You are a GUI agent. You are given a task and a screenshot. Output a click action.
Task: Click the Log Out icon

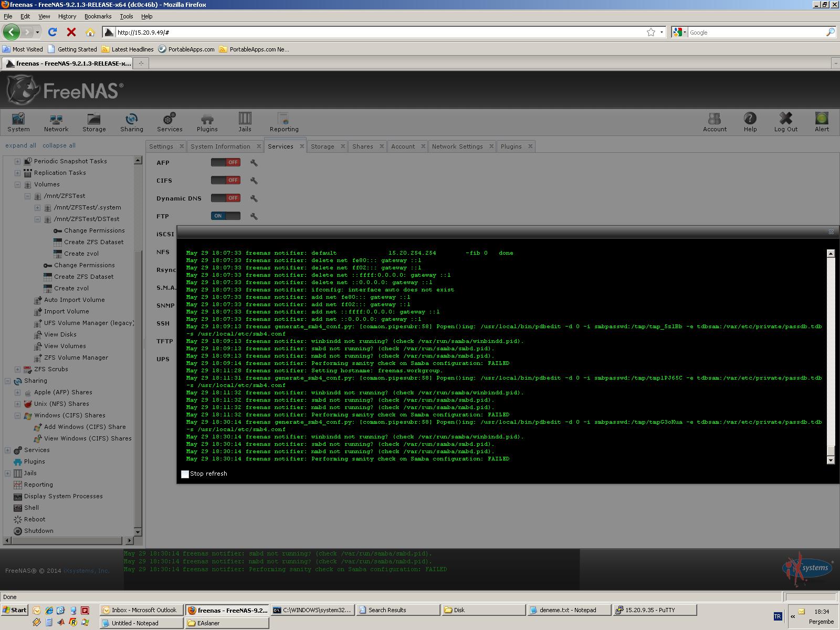tap(786, 122)
